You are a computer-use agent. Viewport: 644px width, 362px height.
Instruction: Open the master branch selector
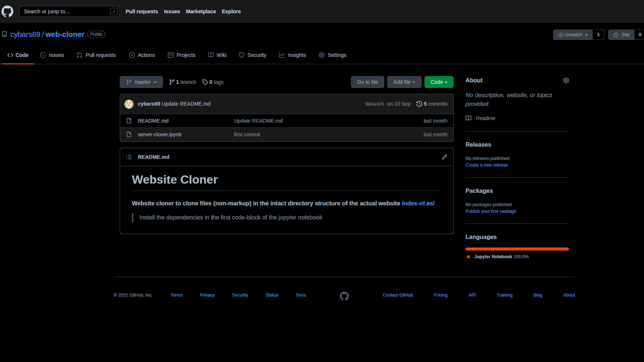pyautogui.click(x=141, y=82)
